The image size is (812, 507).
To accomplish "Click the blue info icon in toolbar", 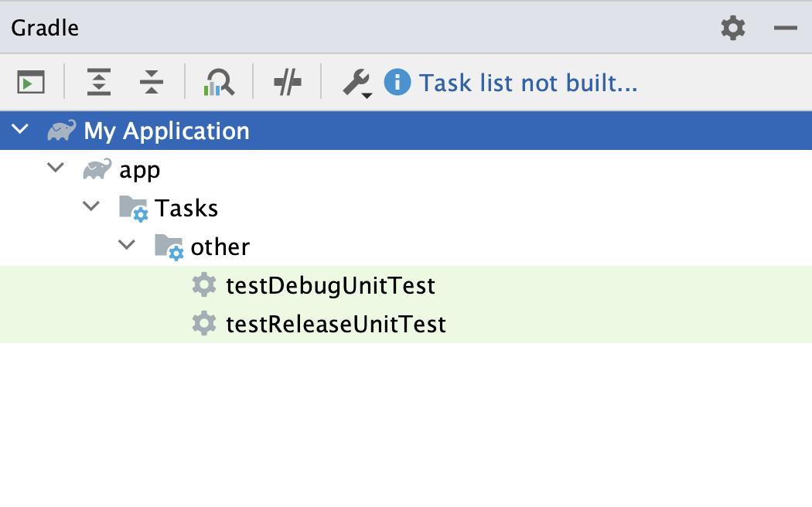I will pos(397,83).
